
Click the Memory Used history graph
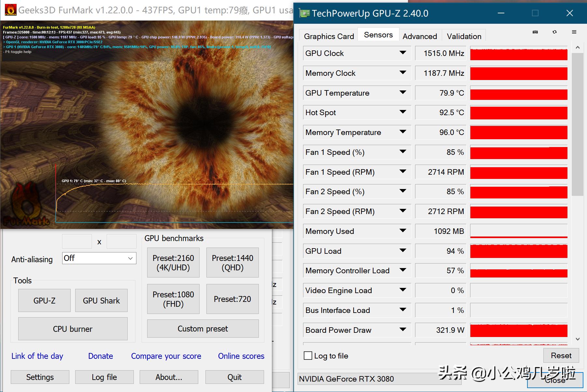coord(519,231)
